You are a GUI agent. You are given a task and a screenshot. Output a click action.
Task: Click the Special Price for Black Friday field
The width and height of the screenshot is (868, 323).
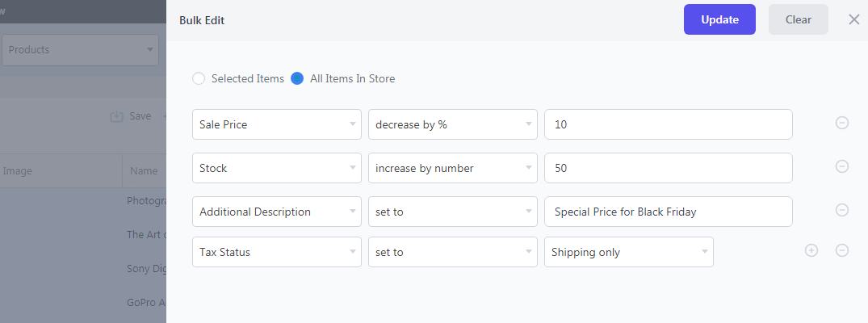[669, 212]
